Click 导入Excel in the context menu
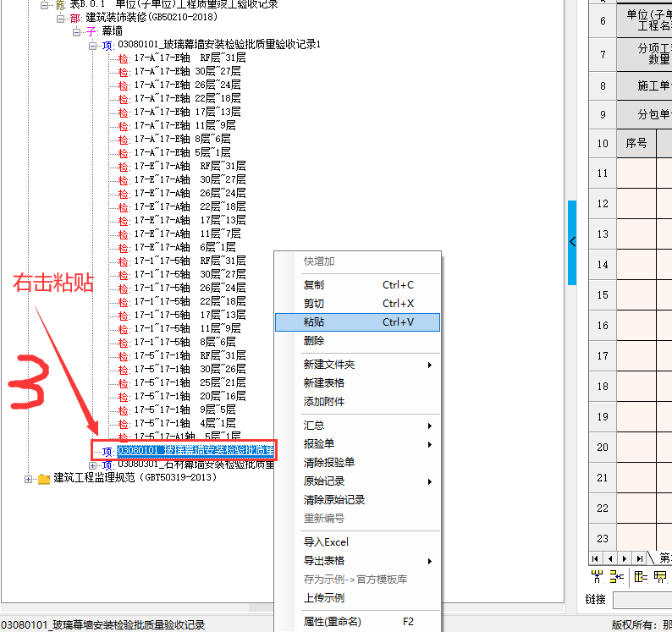The width and height of the screenshot is (672, 632). point(326,542)
